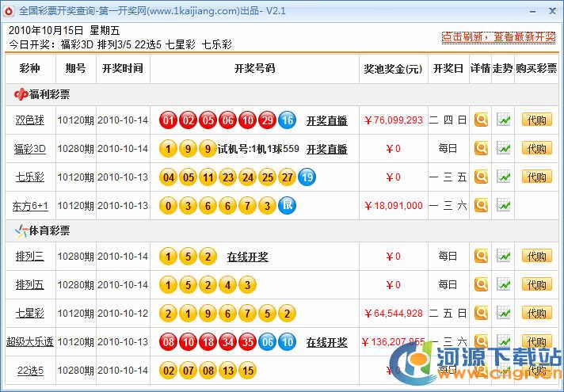This screenshot has width=564, height=392.
Task: Click jackpot amount ¥76,099,293
Action: tap(393, 120)
